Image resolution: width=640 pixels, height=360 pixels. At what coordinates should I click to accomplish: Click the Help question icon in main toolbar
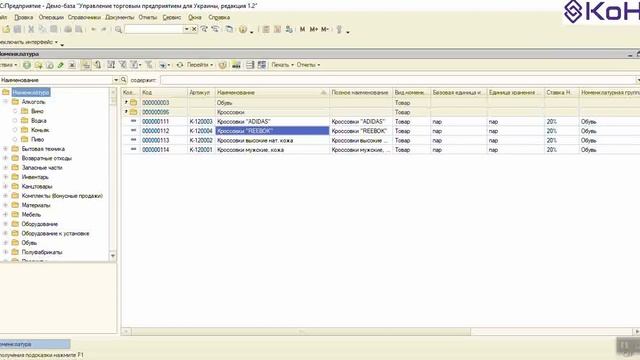pos(243,29)
